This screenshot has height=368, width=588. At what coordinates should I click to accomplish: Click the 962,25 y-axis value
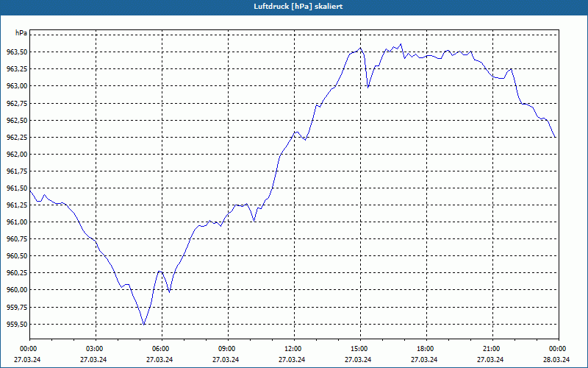[17, 138]
